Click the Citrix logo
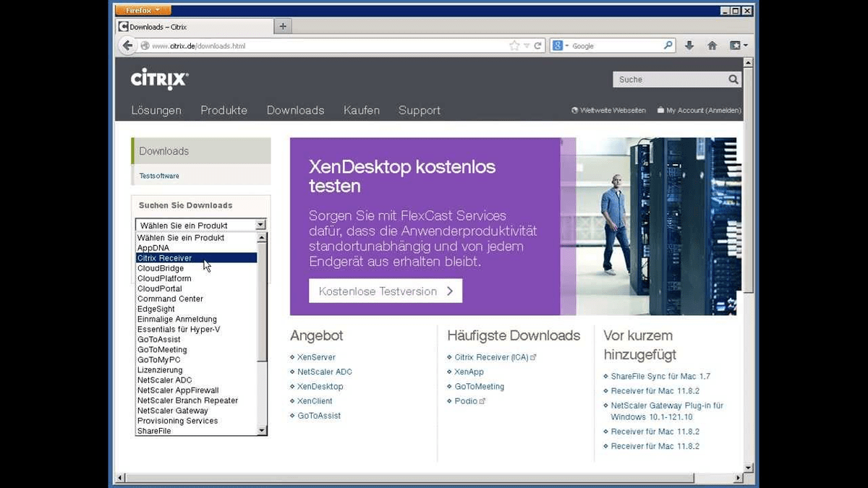 point(159,80)
